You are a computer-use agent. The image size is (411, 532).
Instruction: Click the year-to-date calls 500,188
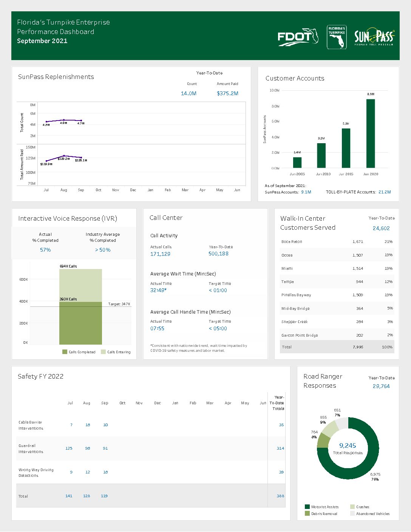[218, 254]
